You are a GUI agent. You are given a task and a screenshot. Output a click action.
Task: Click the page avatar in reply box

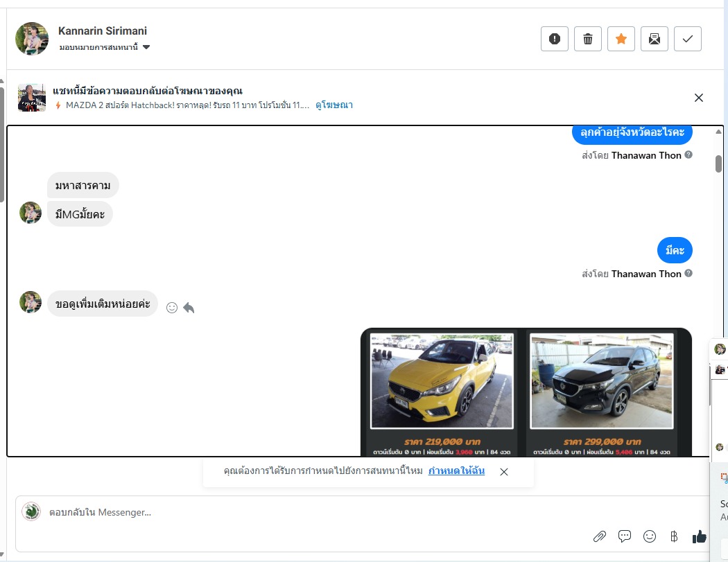tap(31, 511)
